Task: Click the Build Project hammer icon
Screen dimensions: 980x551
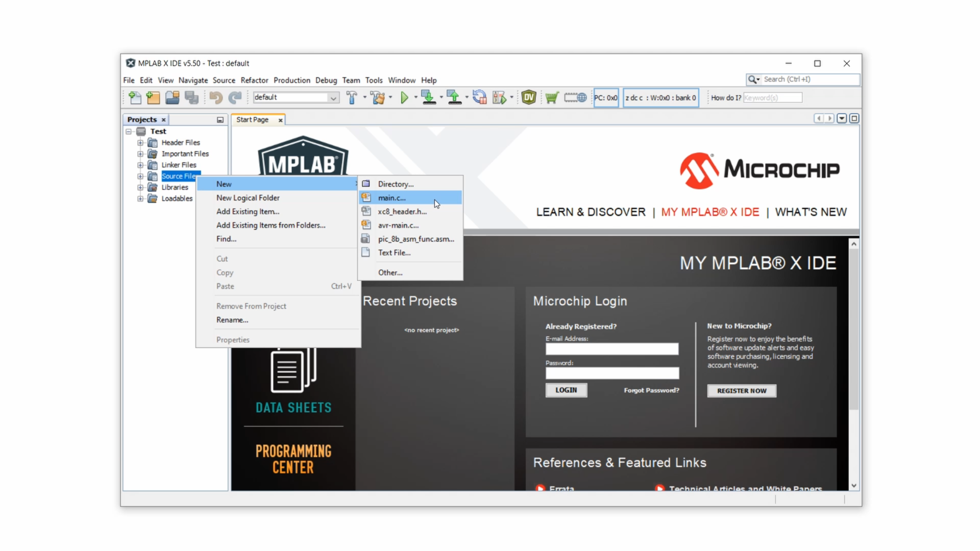Action: [351, 98]
